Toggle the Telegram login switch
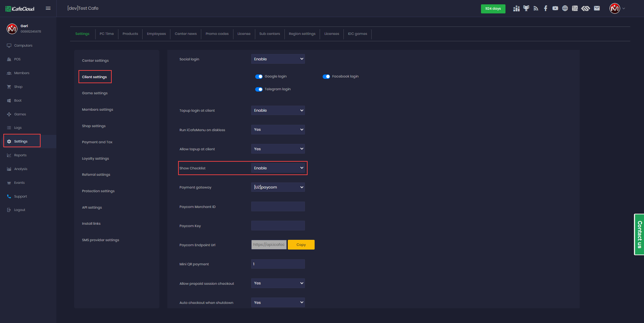Image resolution: width=644 pixels, height=323 pixels. tap(259, 89)
